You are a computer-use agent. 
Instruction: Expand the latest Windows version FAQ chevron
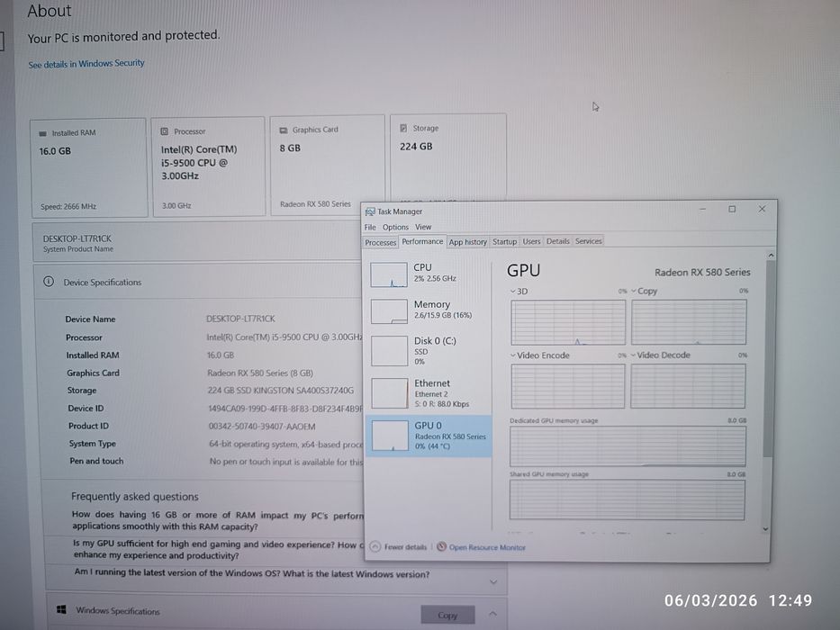tap(493, 581)
